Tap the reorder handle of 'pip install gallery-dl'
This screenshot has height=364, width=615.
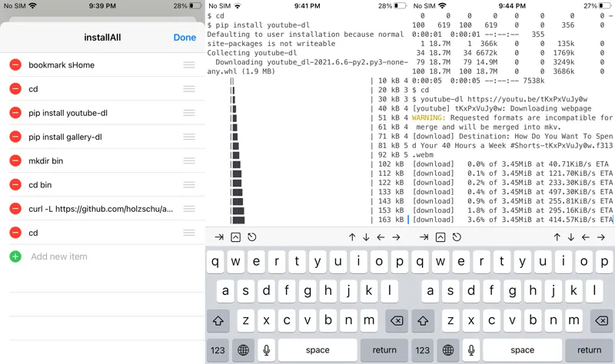[189, 137]
